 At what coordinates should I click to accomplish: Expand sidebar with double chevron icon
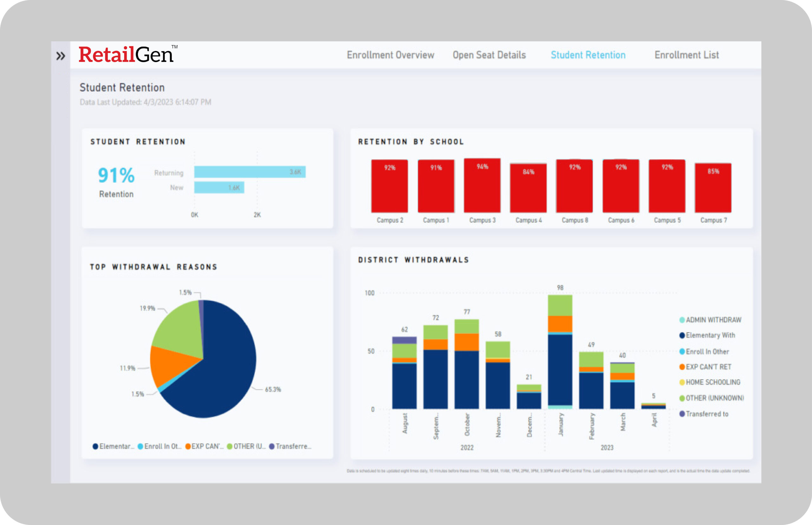(x=60, y=56)
